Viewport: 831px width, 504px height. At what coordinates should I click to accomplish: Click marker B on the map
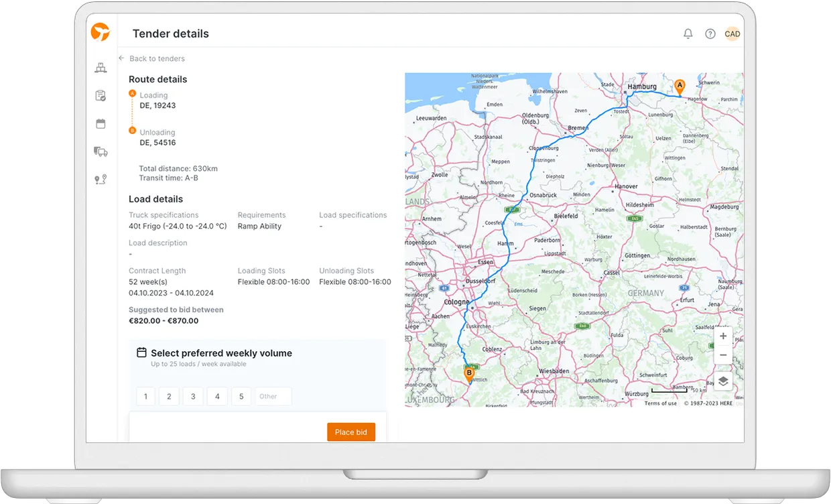[468, 373]
